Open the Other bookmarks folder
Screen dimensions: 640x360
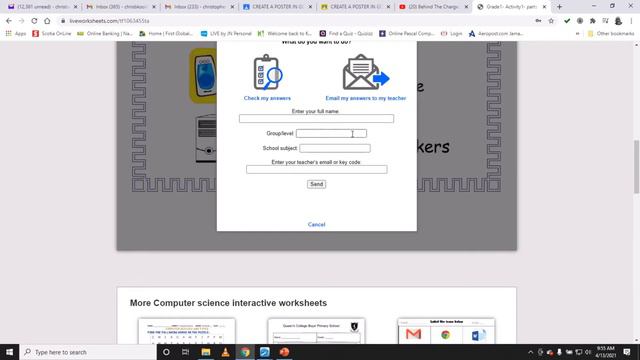click(x=611, y=33)
